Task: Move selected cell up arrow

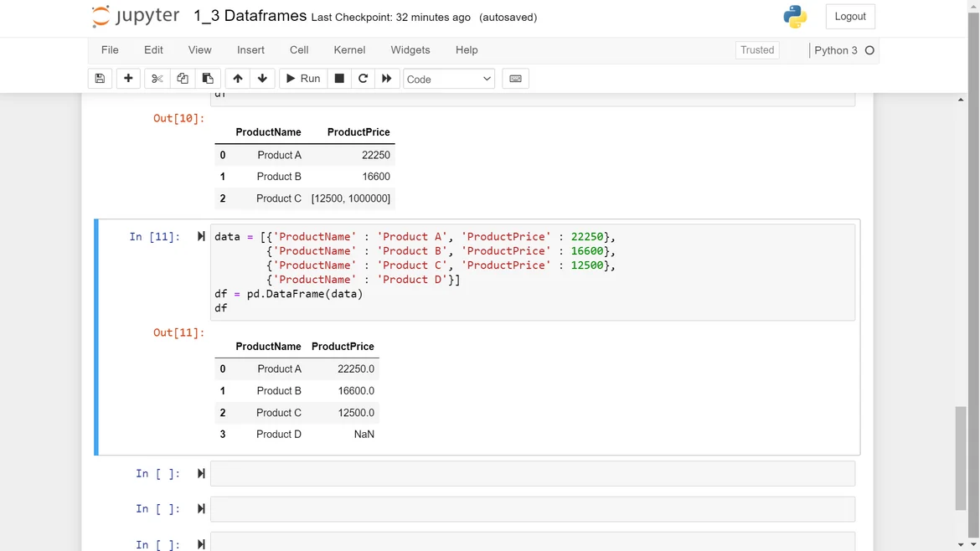Action: (238, 79)
